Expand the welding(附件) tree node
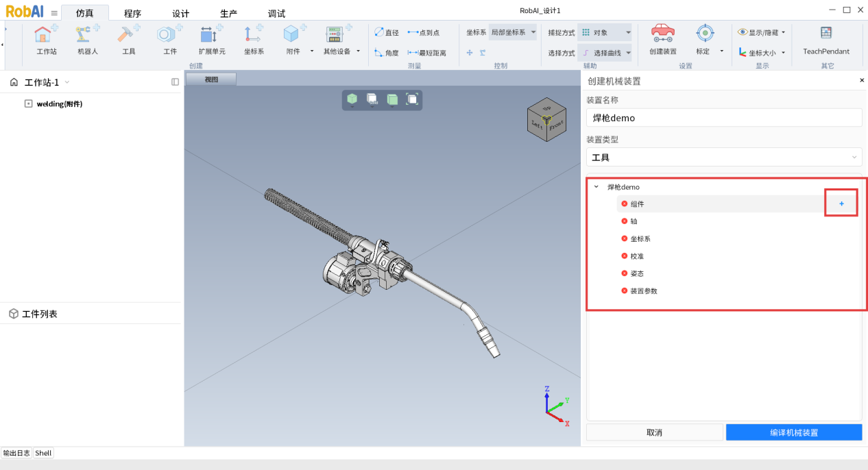The height and width of the screenshot is (470, 868). pos(28,104)
